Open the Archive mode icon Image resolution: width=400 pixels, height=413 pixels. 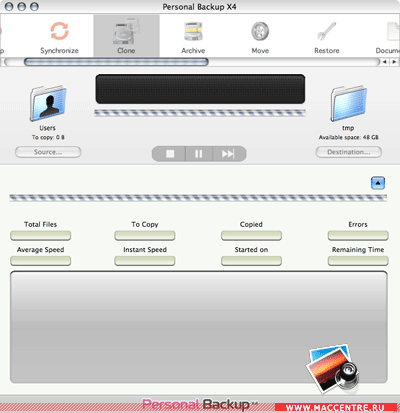pos(193,31)
